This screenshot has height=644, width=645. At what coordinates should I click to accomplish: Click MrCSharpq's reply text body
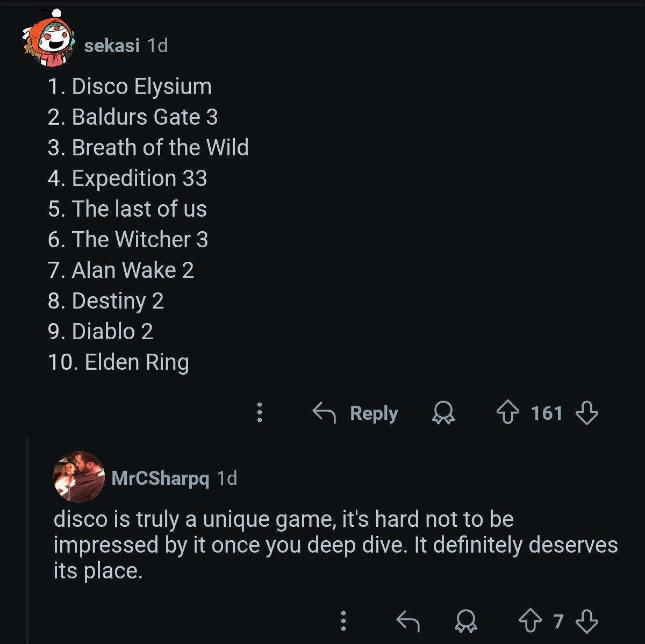point(322,545)
